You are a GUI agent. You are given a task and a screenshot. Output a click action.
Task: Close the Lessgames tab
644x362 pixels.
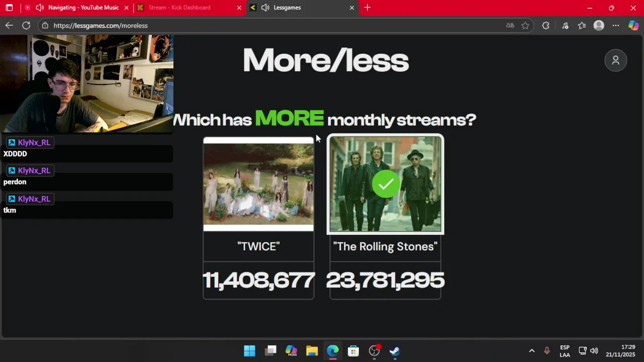click(x=352, y=8)
